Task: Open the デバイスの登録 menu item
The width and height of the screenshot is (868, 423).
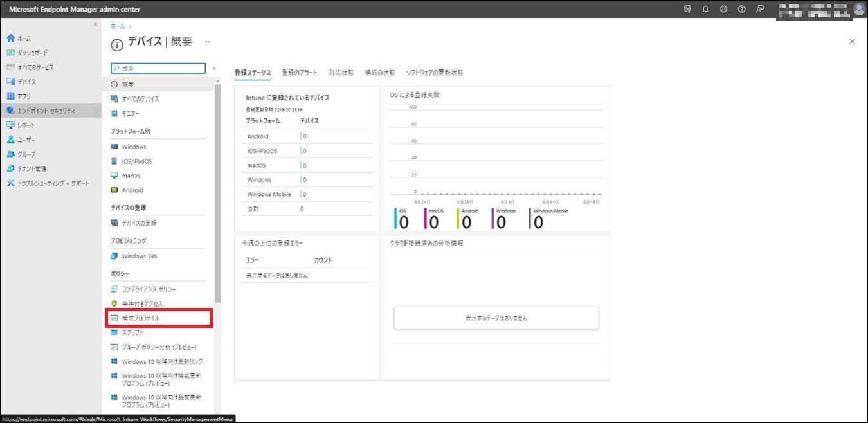Action: [158, 223]
